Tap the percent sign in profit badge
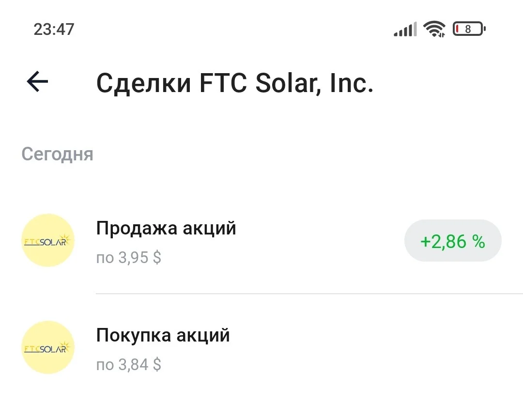The height and width of the screenshot is (420, 523). [478, 242]
